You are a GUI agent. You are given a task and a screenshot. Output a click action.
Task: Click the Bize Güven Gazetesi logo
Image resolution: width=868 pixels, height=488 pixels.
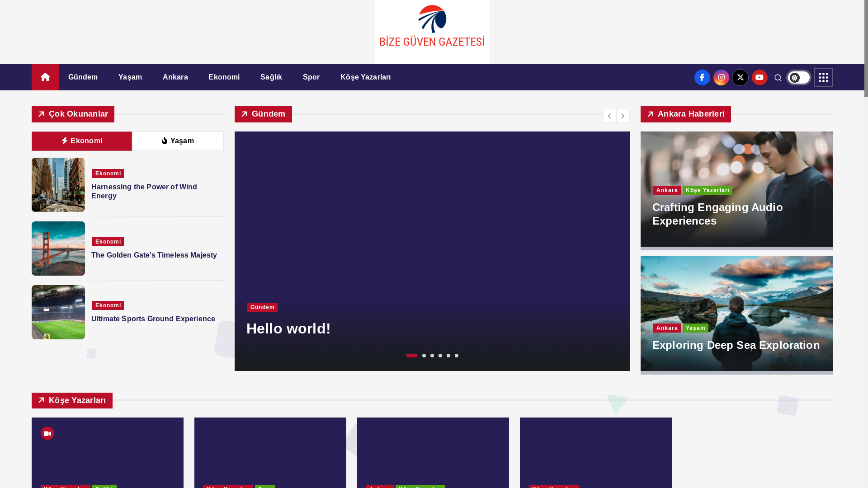click(x=432, y=32)
